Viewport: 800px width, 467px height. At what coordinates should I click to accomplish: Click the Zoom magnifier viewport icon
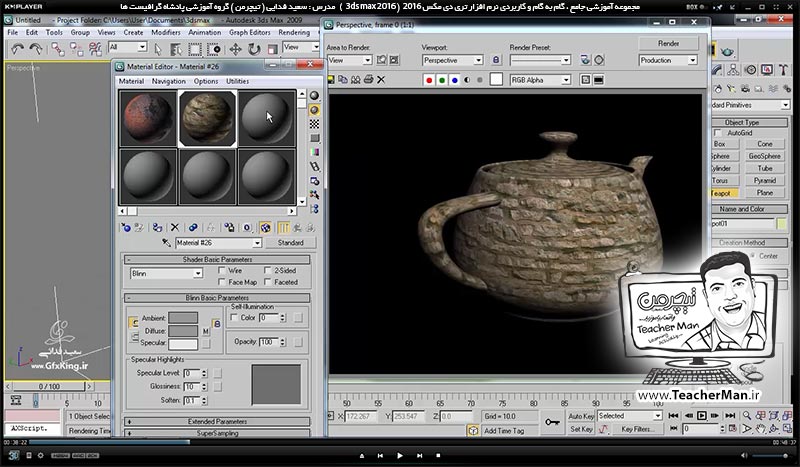[747, 416]
